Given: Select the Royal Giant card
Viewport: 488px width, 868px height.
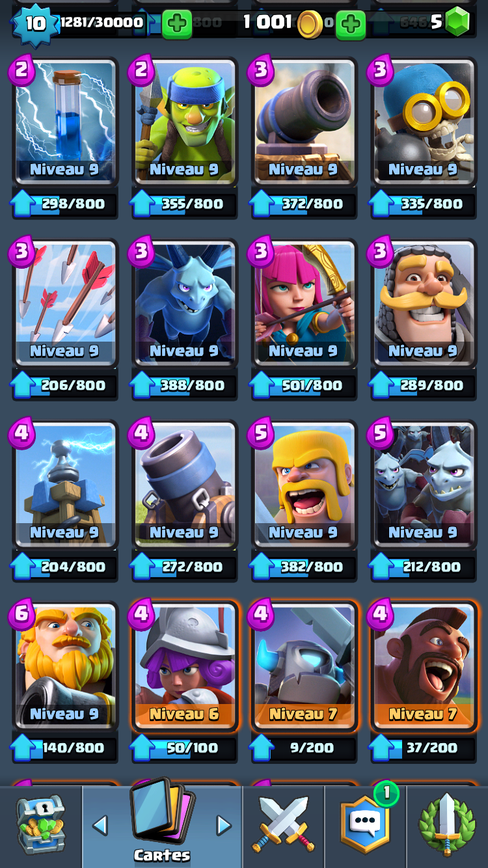Looking at the screenshot, I should (65, 666).
